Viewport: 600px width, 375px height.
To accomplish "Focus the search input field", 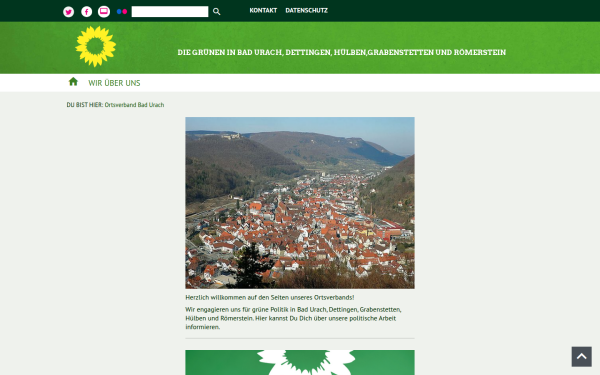I will [x=170, y=11].
